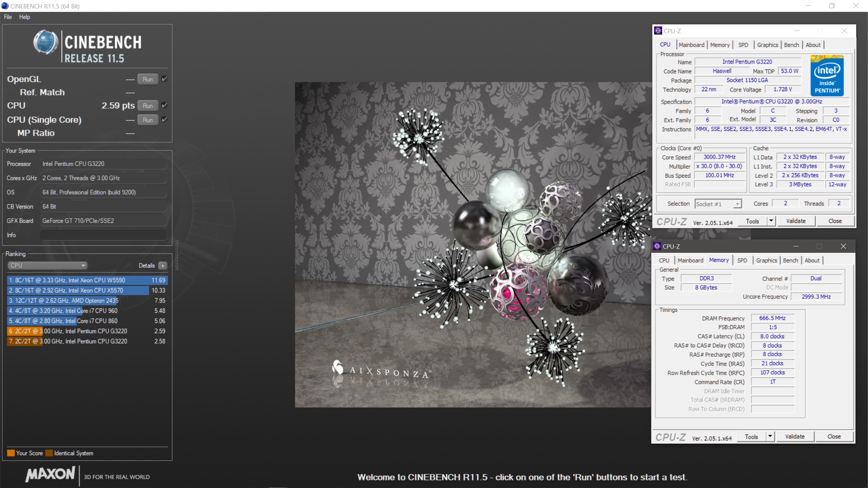868x488 pixels.
Task: Open About tab in top CPU-Z
Action: point(813,45)
